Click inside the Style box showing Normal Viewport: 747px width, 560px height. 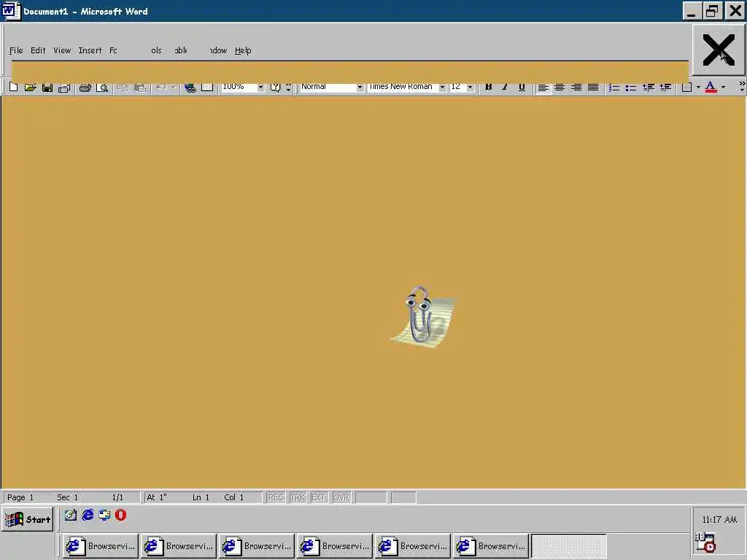click(328, 87)
